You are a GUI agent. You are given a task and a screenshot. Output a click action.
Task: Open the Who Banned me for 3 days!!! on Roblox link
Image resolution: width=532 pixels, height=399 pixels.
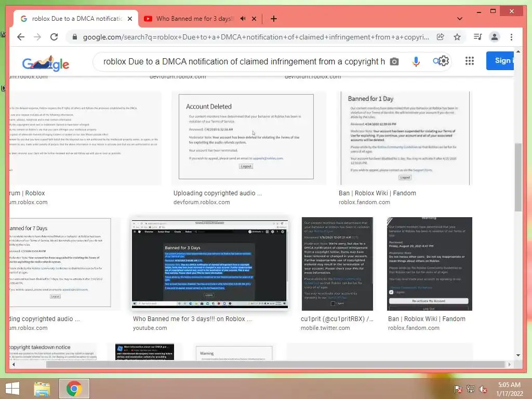pos(193,319)
